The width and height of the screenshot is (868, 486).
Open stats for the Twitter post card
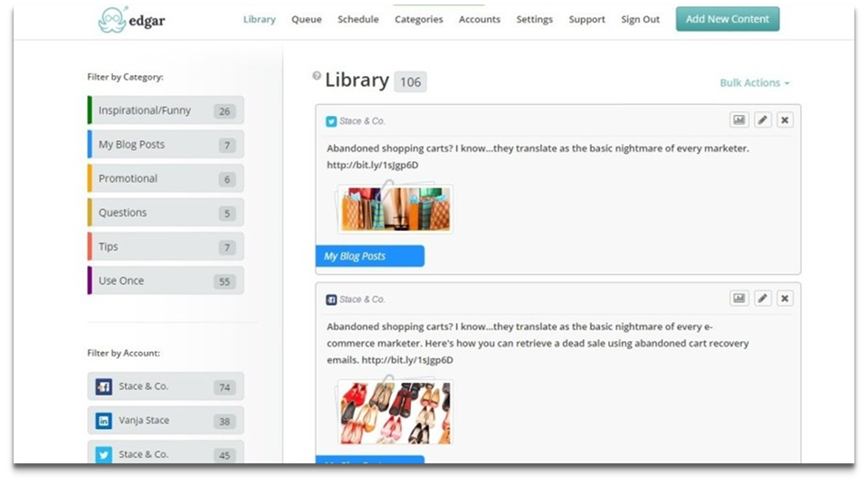(x=739, y=120)
